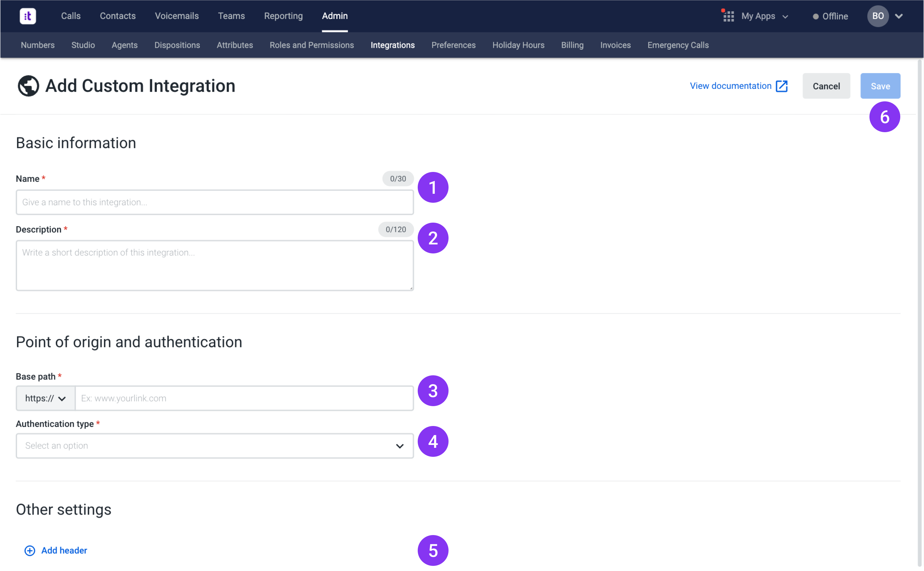Click the Talkdesk logo icon
The width and height of the screenshot is (924, 571).
click(28, 16)
